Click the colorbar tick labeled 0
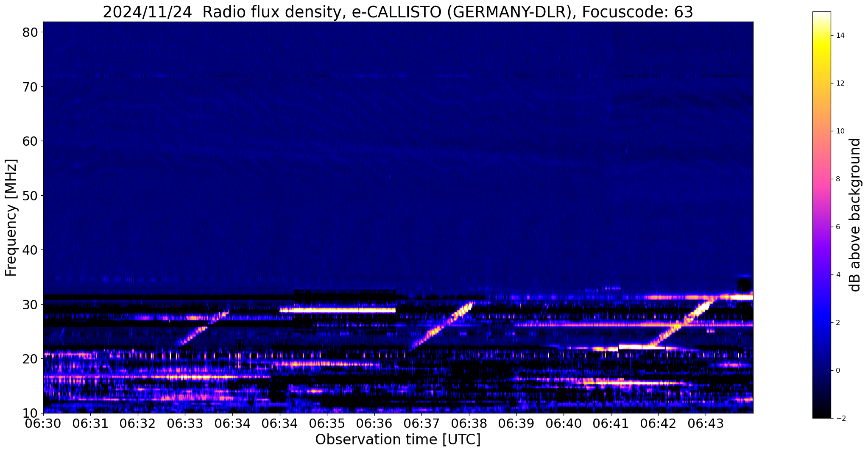Screen dimensions: 868x452 tap(837, 371)
